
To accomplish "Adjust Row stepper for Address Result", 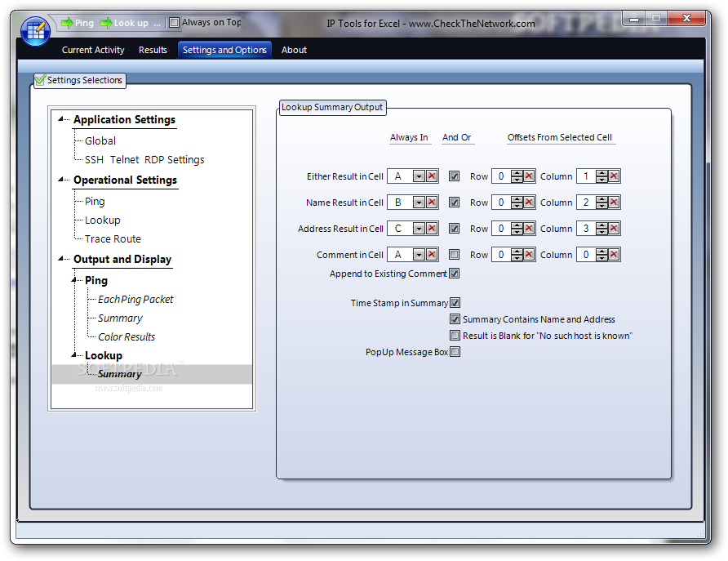I will tap(517, 229).
